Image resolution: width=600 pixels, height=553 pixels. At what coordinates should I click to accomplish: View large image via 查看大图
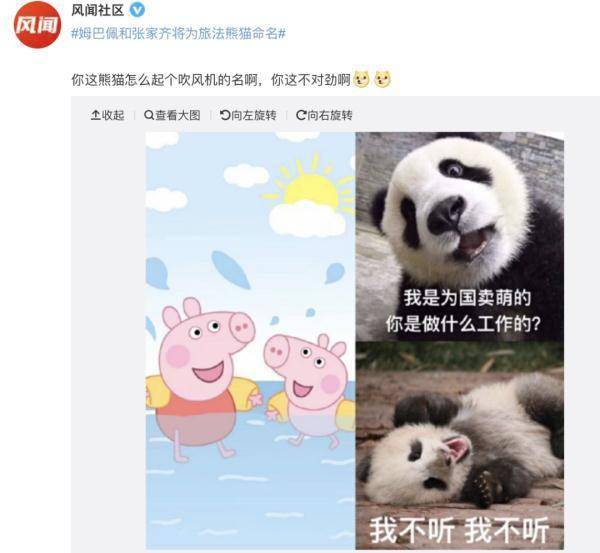pos(172,115)
